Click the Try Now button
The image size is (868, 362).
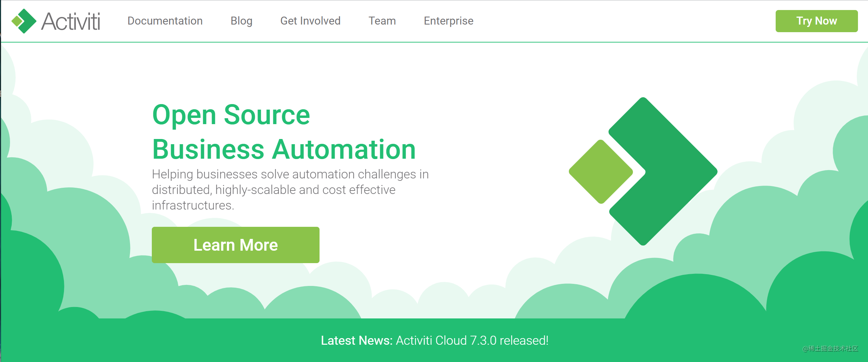[x=816, y=21]
